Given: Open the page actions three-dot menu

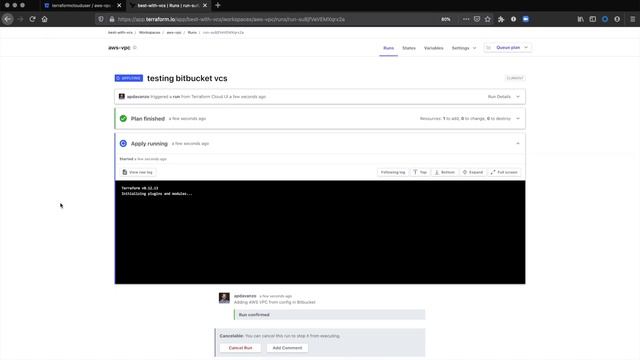Looking at the screenshot, I should (x=466, y=19).
